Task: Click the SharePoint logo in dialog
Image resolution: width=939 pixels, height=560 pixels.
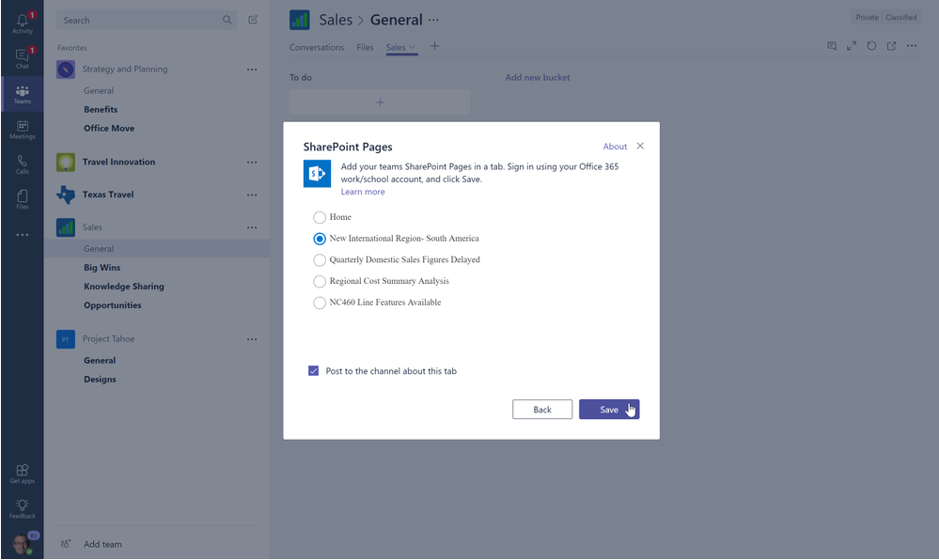Action: (x=317, y=174)
